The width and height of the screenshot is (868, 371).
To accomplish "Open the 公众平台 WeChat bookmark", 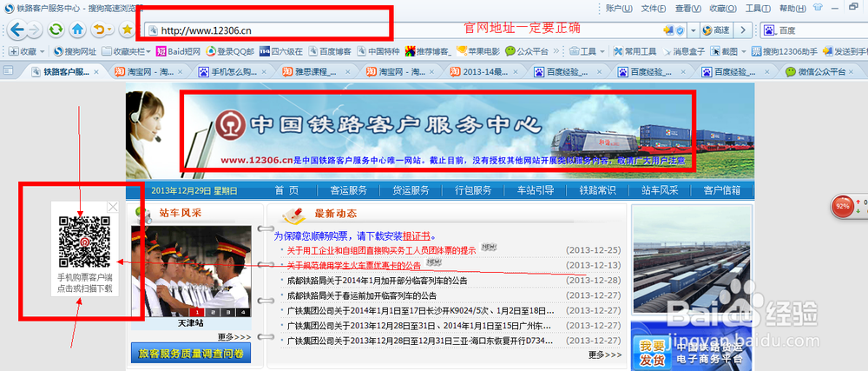I will pos(527,51).
